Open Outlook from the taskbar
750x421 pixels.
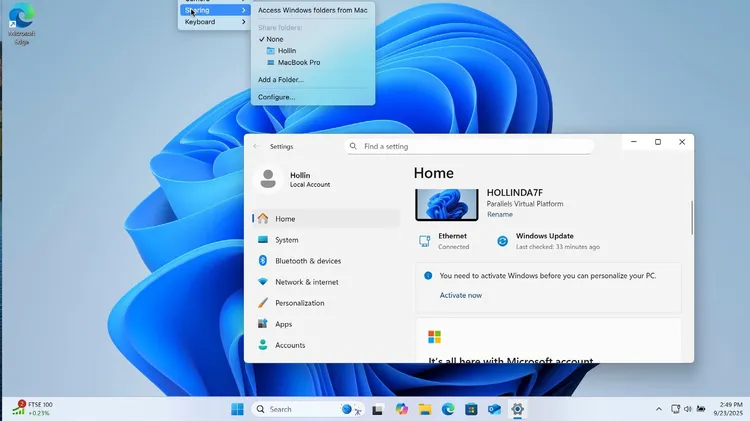[494, 409]
